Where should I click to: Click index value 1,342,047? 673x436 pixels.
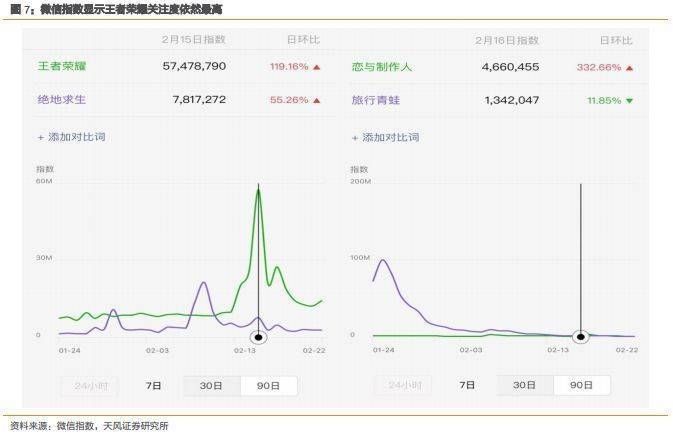pos(512,100)
